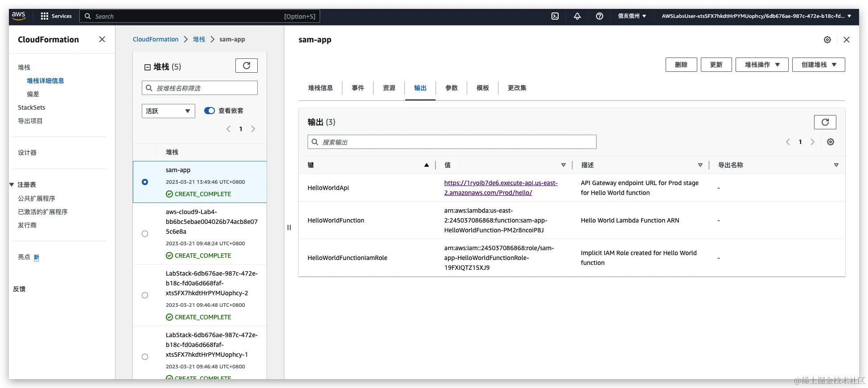Screen dimensions: 868x388
Task: Sort by the 描述 column header arrow
Action: click(700, 165)
